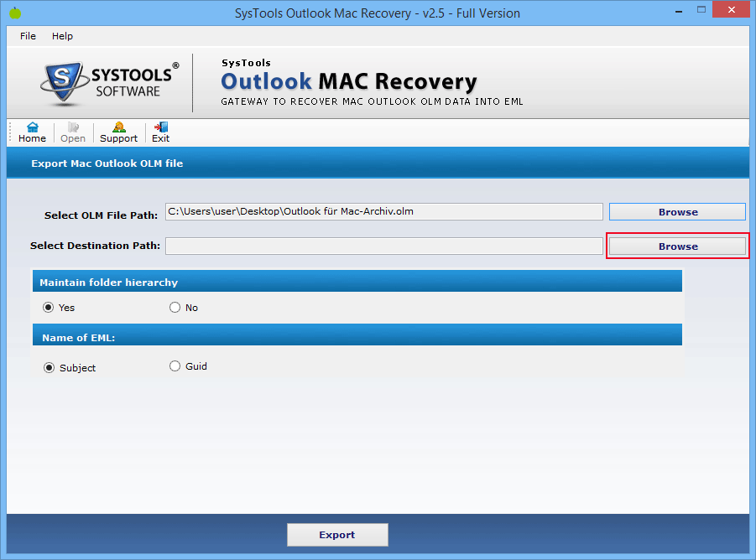Click the Open toolbar icon
Viewport: 756px width, 560px height.
(x=73, y=132)
